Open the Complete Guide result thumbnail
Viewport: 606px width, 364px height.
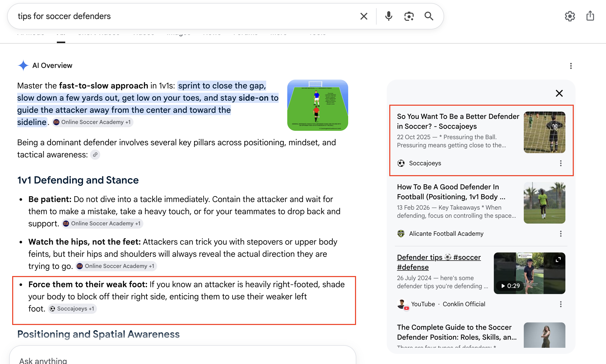coord(545,335)
